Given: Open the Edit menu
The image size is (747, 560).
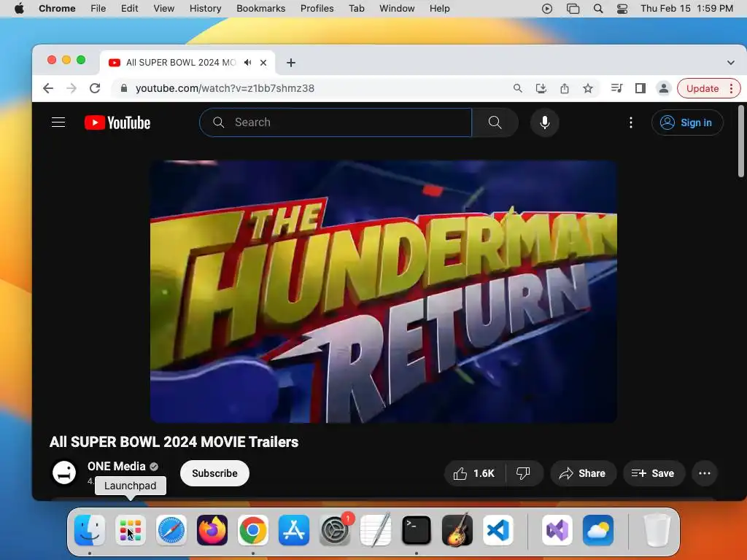Looking at the screenshot, I should (x=129, y=8).
